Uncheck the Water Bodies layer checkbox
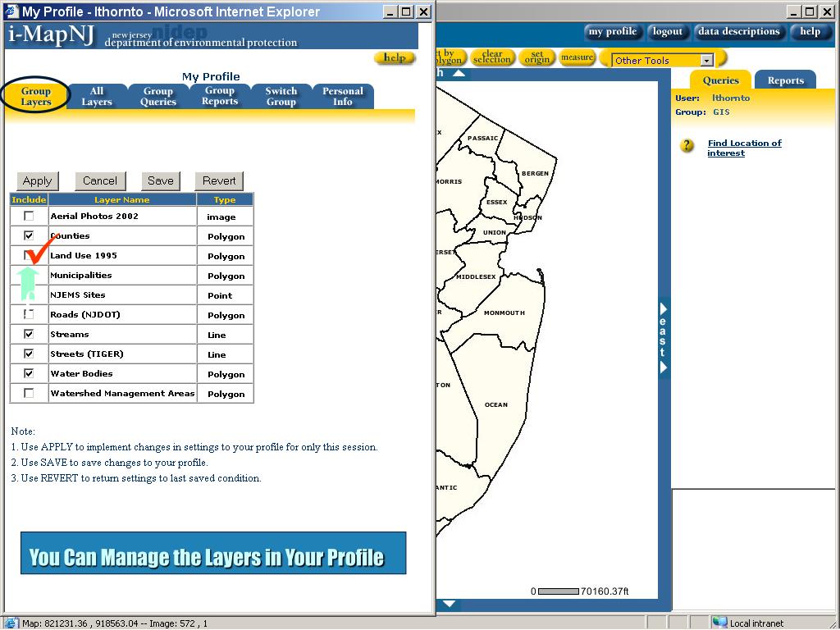Image resolution: width=840 pixels, height=630 pixels. click(x=29, y=373)
